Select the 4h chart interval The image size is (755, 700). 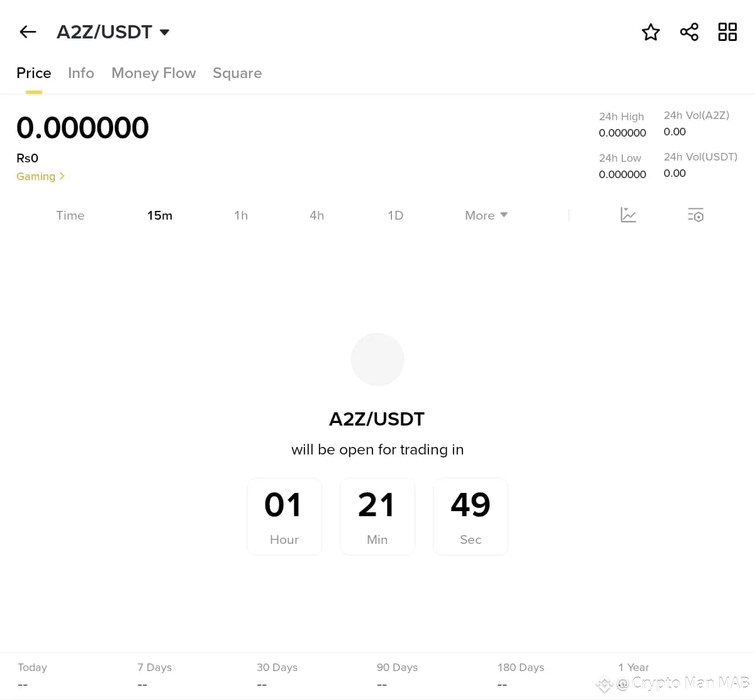click(x=317, y=215)
